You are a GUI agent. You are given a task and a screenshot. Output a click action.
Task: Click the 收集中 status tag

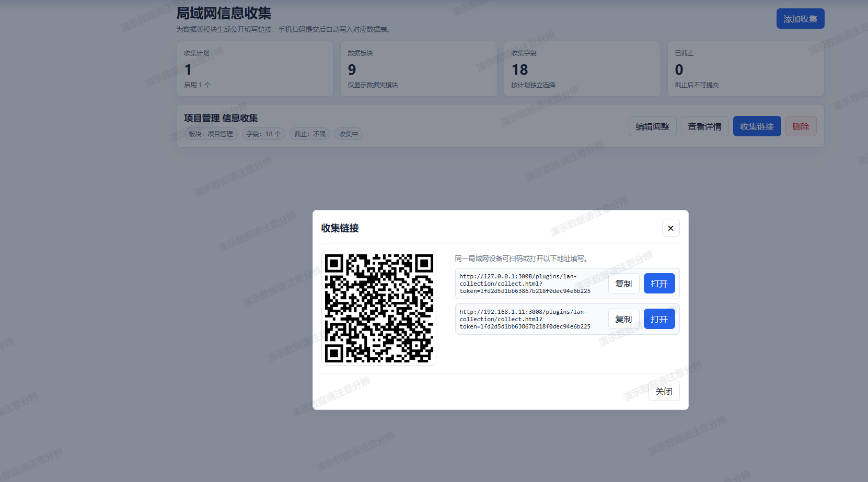tap(349, 134)
